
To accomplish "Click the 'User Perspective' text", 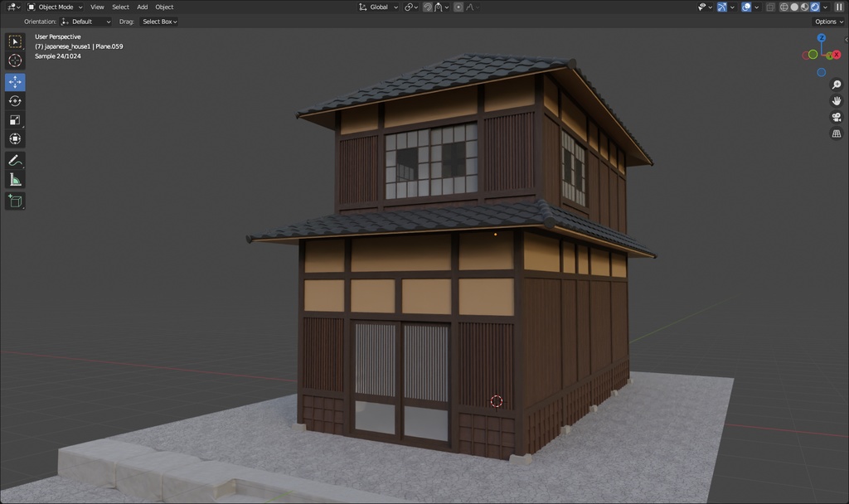I will [x=58, y=36].
